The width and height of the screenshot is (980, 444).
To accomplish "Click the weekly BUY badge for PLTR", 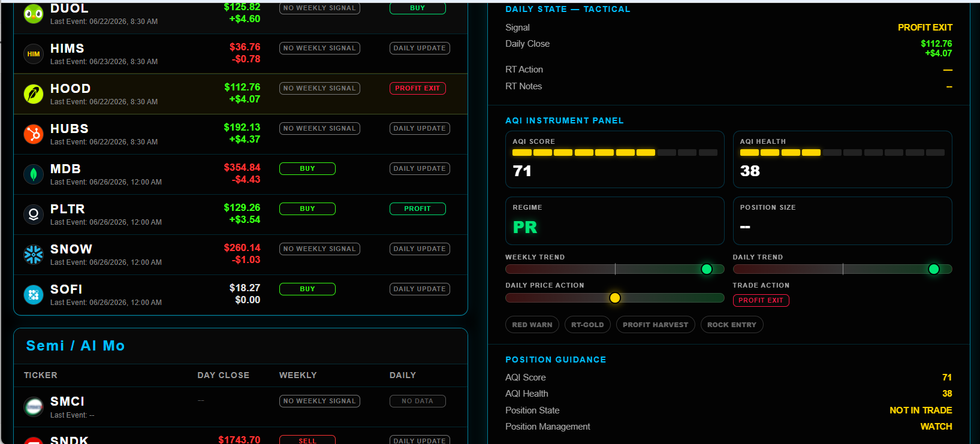I will coord(307,209).
